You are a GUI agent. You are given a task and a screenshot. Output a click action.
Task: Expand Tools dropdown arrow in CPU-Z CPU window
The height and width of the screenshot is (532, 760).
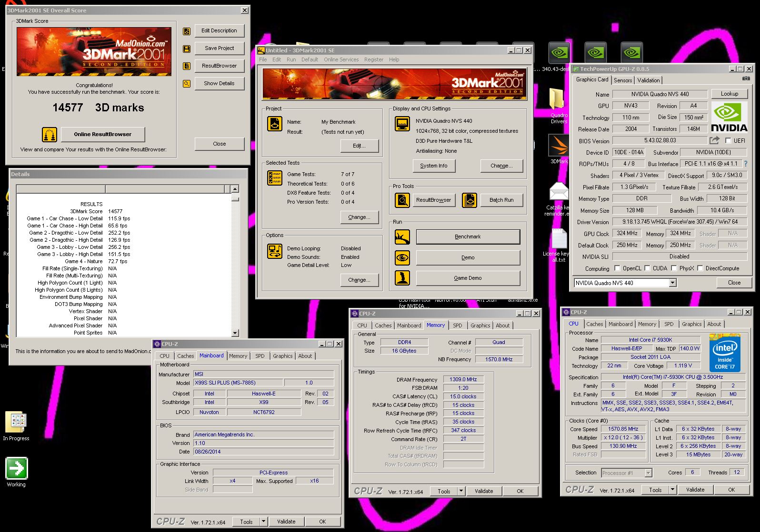click(672, 490)
